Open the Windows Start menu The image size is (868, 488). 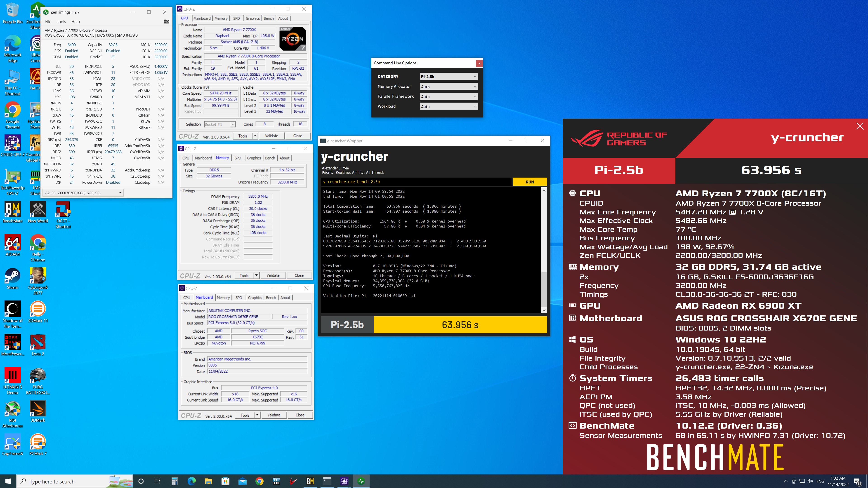click(x=8, y=481)
